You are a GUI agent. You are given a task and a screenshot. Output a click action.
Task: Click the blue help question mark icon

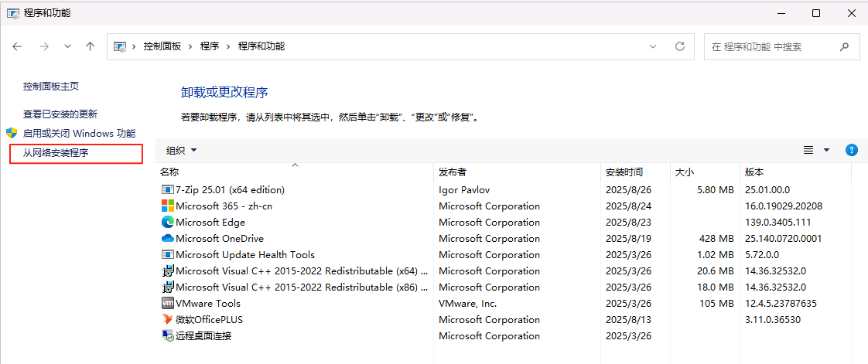point(852,150)
